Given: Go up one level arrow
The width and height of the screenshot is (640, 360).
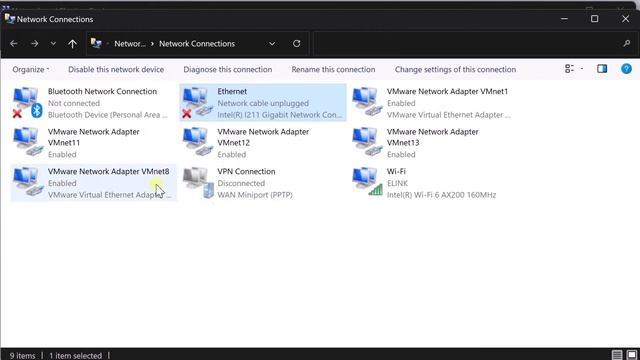Looking at the screenshot, I should pos(72,44).
